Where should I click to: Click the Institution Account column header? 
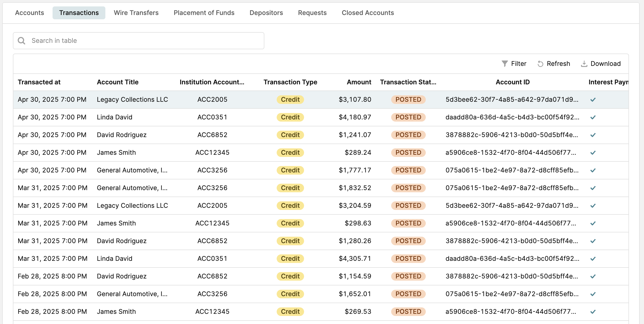[212, 82]
